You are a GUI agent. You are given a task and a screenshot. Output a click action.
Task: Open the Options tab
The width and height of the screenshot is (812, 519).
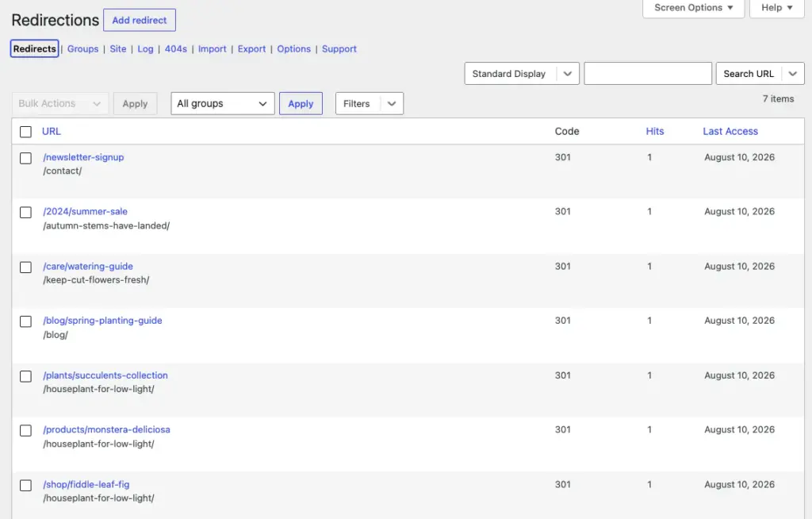pos(293,48)
